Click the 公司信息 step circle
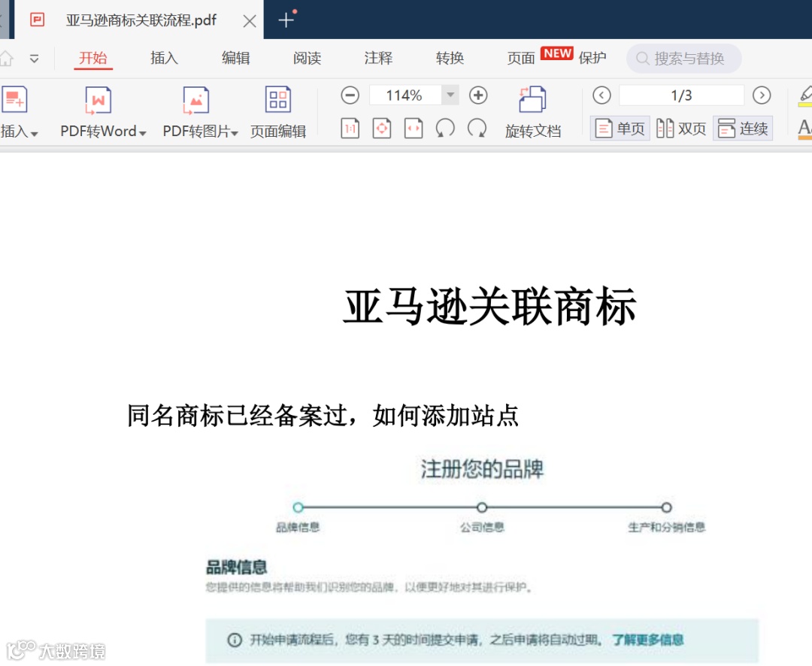Screen dimensions: 812x666 click(x=482, y=507)
